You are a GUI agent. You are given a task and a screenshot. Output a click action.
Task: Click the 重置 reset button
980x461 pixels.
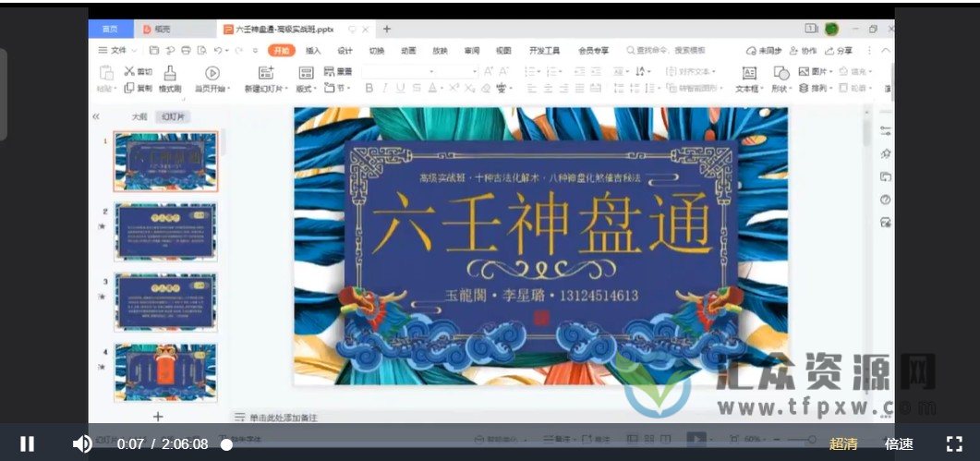(338, 71)
